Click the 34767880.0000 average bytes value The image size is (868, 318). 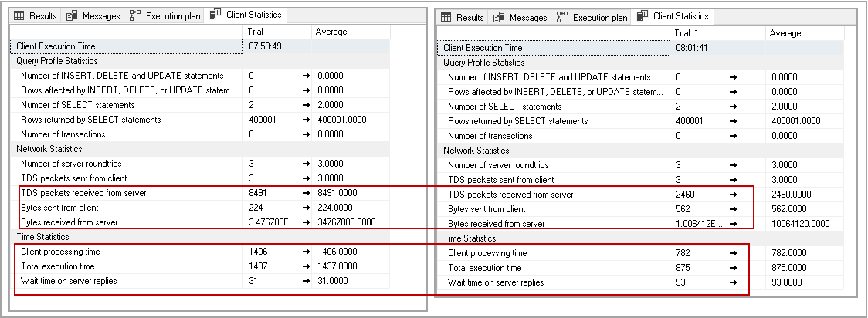coord(345,222)
